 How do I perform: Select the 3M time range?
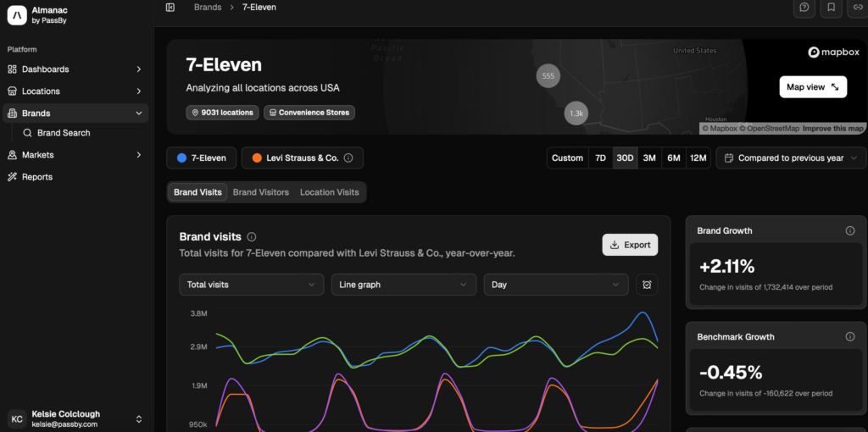(649, 158)
